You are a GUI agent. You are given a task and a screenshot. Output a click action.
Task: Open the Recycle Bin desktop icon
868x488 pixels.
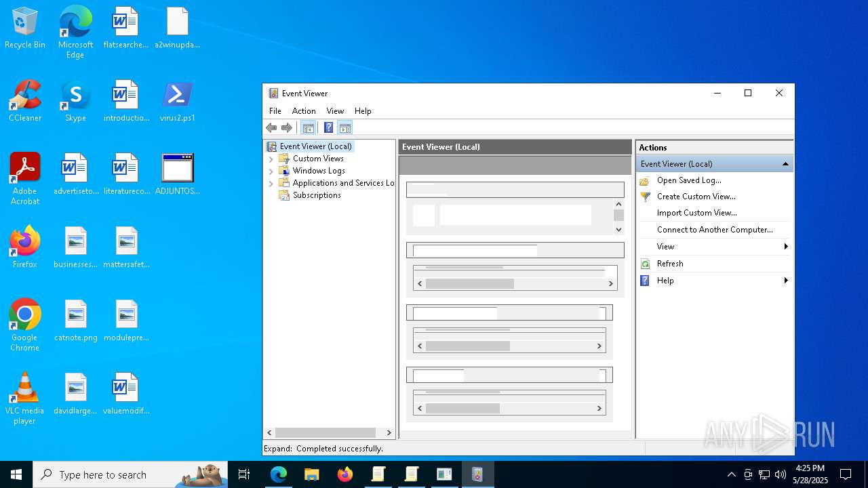point(25,28)
